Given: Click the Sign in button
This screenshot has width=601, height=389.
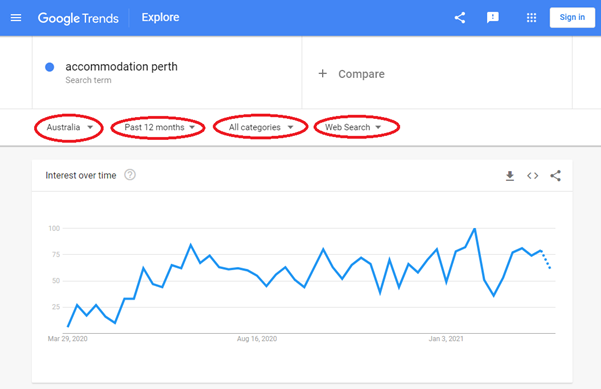Looking at the screenshot, I should tap(572, 18).
